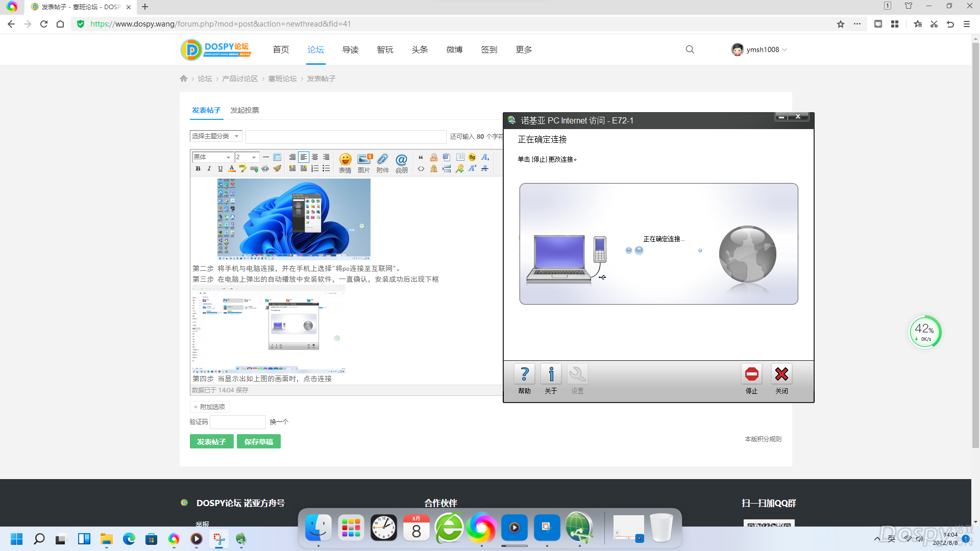Toggle underline text formatting

(x=220, y=168)
